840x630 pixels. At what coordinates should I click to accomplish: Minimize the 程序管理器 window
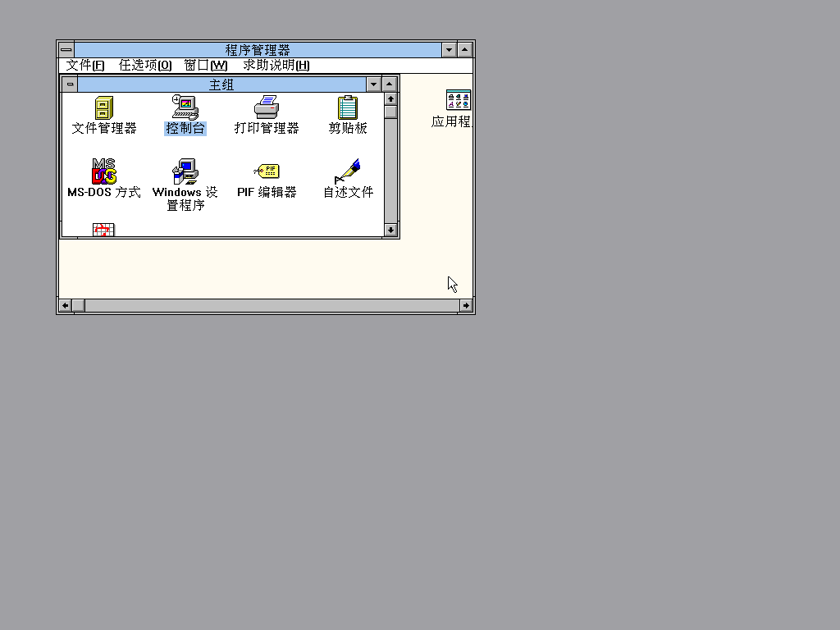(x=449, y=50)
